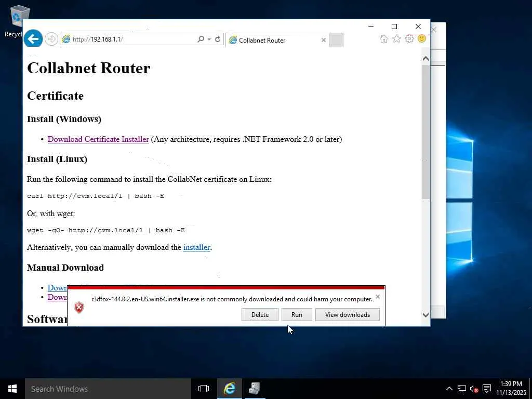Close the background window behind the browser

[x=434, y=30]
